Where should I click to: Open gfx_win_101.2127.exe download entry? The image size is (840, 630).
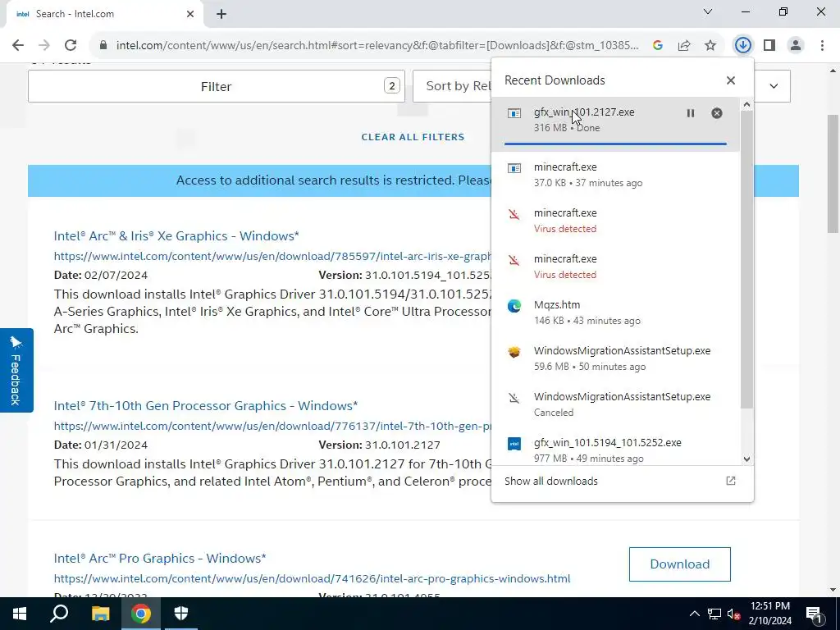pyautogui.click(x=615, y=124)
